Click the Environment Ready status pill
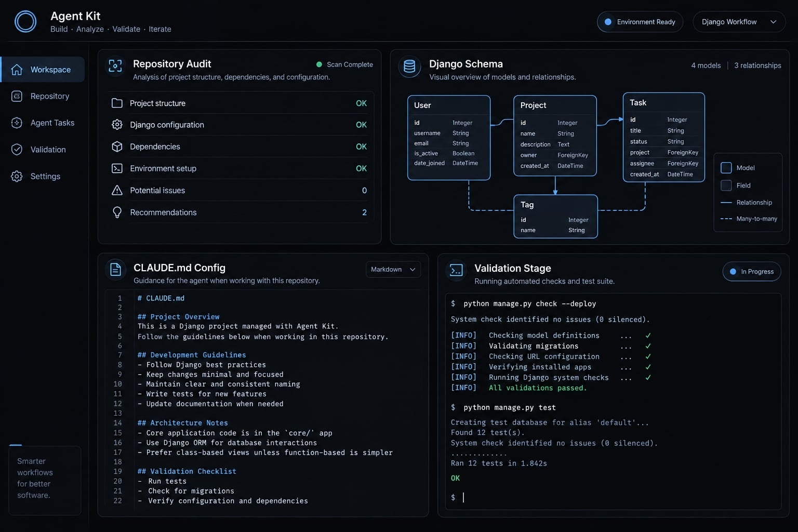This screenshot has width=798, height=532. point(640,22)
